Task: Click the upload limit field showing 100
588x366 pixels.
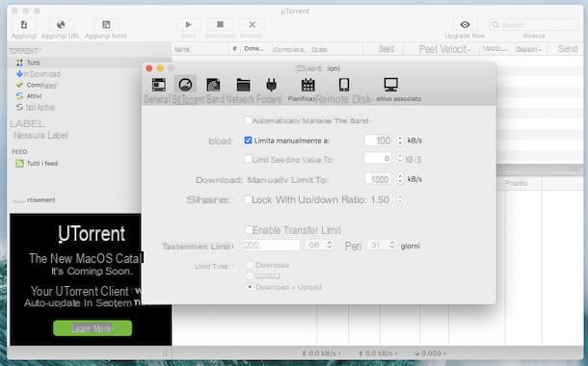Action: pyautogui.click(x=378, y=141)
